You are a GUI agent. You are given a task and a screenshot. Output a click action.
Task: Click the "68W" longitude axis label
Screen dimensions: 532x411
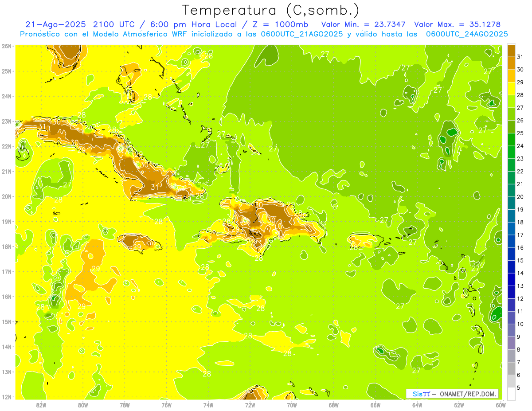point(333,405)
